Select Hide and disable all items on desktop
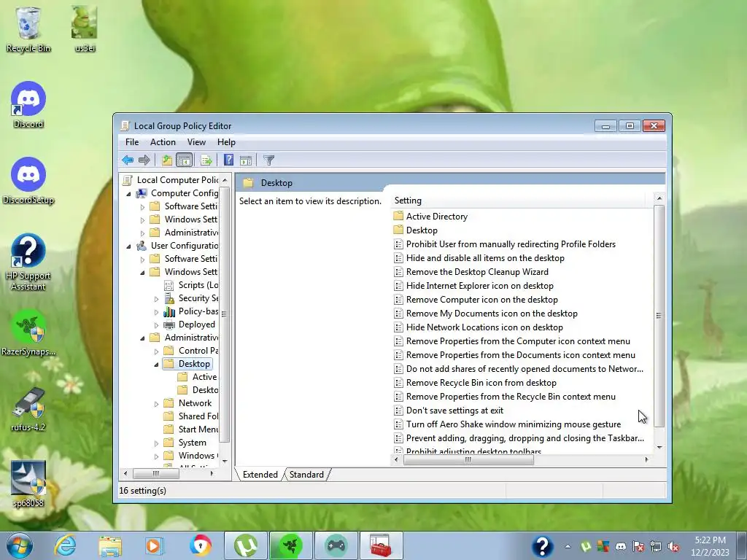The image size is (747, 560). pos(485,257)
